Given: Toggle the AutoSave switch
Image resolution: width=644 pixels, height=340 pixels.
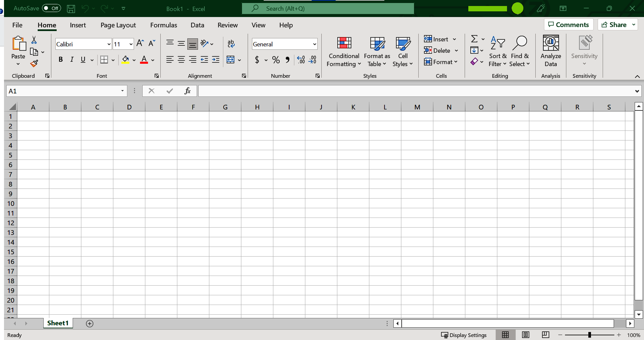Looking at the screenshot, I should tap(51, 8).
